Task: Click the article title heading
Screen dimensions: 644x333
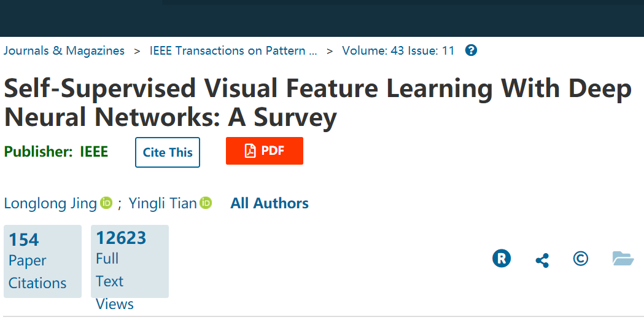Action: click(317, 103)
